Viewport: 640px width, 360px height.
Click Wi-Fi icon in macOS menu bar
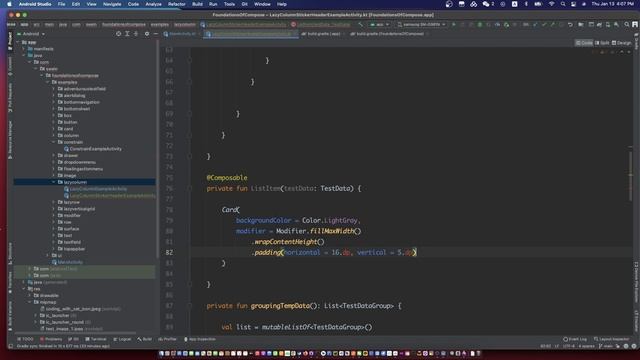pyautogui.click(x=551, y=4)
